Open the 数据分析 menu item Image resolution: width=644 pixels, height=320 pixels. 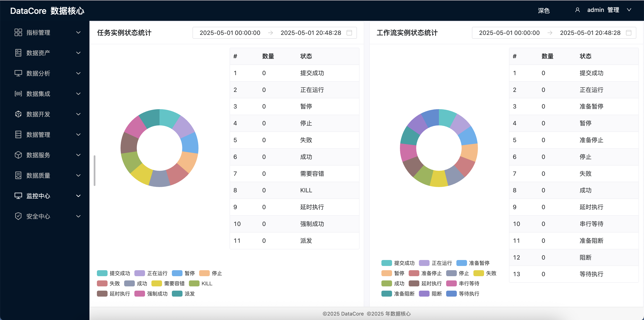(38, 73)
